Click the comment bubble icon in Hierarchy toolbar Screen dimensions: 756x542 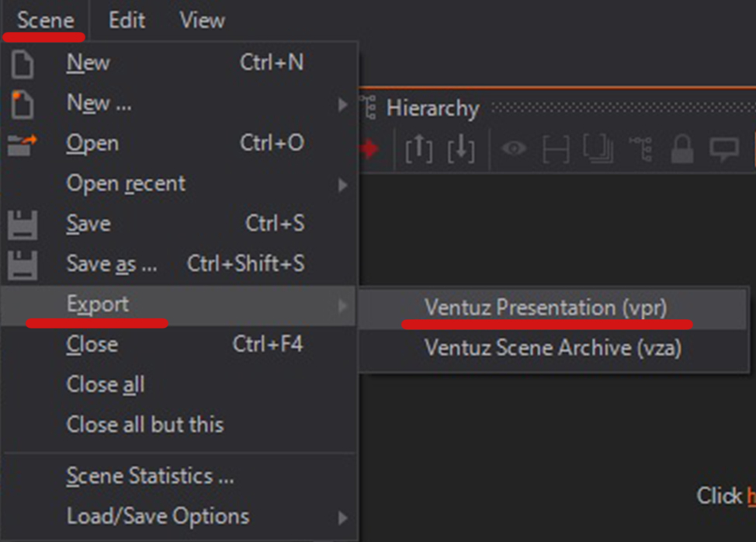(x=724, y=149)
